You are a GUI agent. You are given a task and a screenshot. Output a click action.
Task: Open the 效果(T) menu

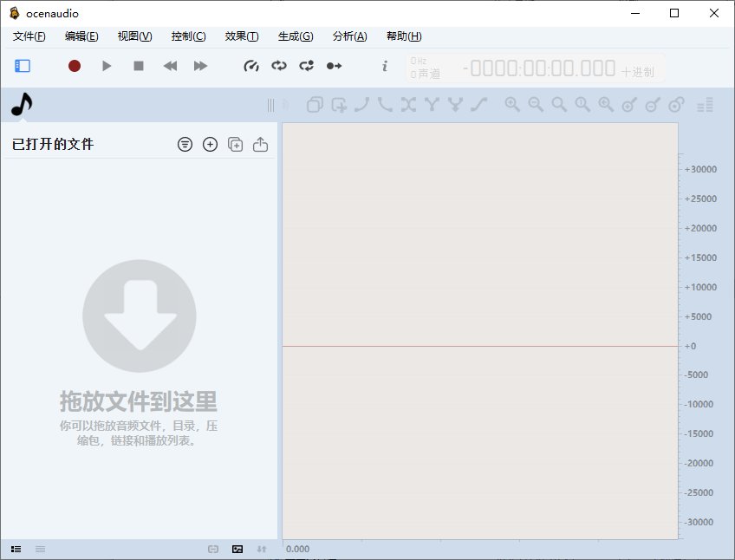[x=242, y=36]
